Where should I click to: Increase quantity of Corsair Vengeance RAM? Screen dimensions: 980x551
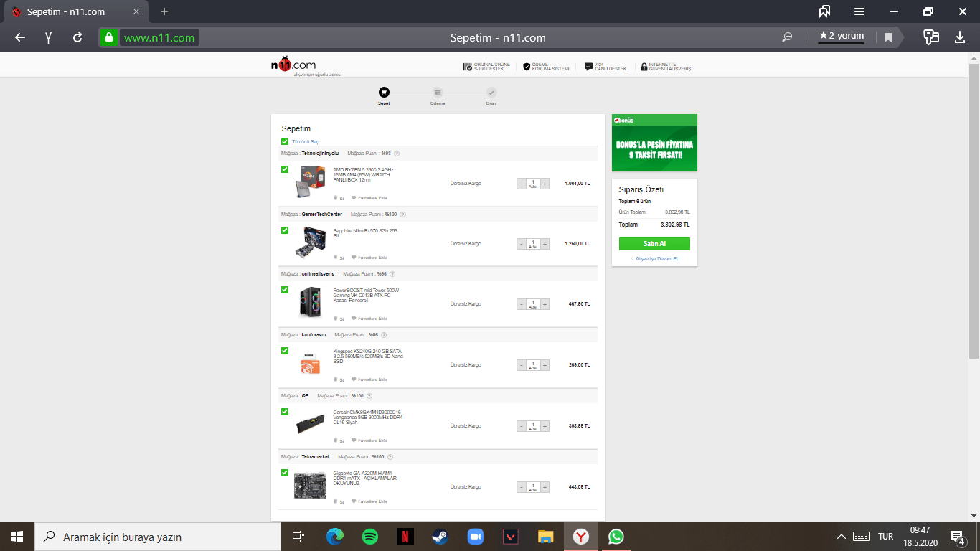tap(545, 426)
